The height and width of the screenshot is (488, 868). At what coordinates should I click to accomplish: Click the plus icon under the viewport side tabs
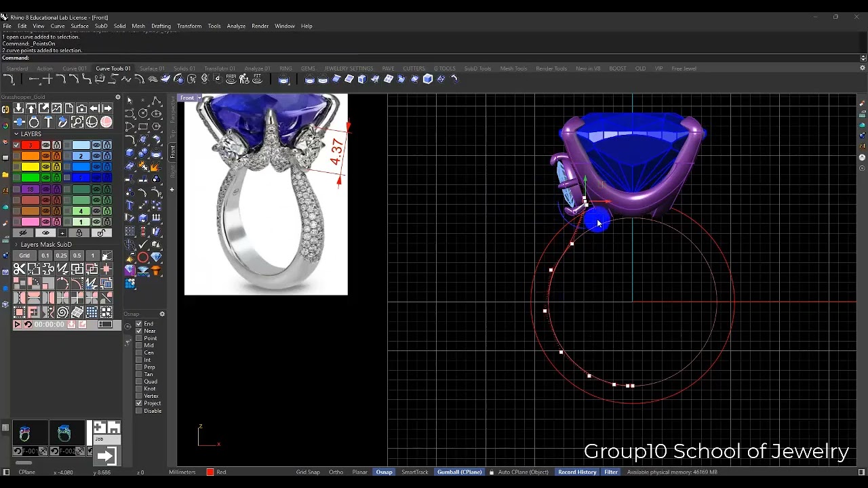[x=172, y=190]
